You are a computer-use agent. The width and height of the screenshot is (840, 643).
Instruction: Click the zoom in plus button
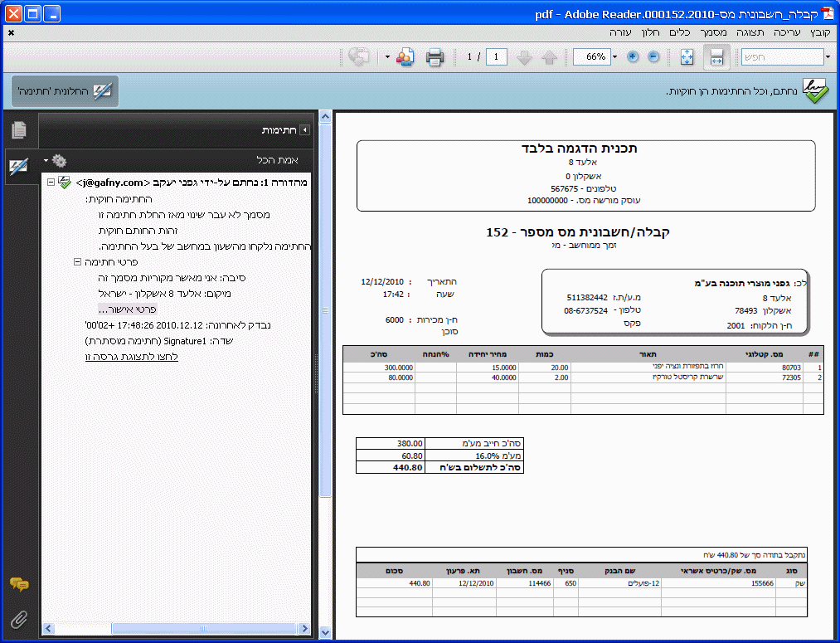[633, 57]
